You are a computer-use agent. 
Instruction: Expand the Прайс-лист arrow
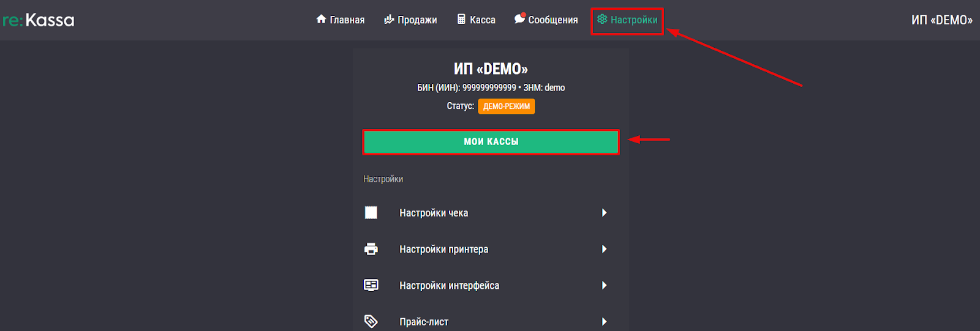click(x=604, y=321)
